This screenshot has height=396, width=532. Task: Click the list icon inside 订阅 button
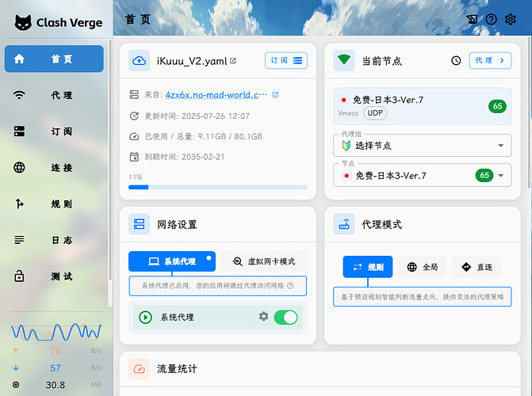297,60
